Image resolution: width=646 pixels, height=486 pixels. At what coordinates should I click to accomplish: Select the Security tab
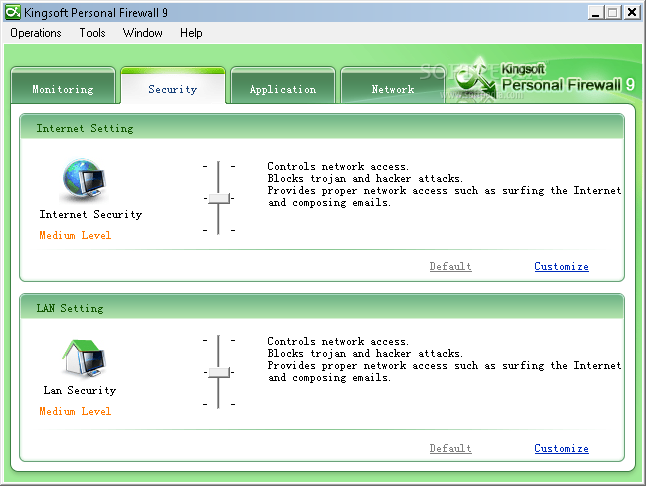point(173,85)
